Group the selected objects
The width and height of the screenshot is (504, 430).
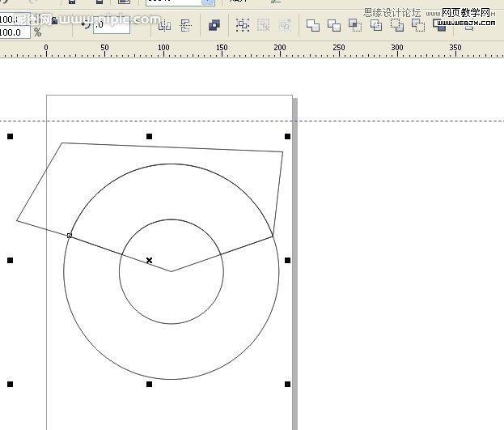pyautogui.click(x=243, y=25)
